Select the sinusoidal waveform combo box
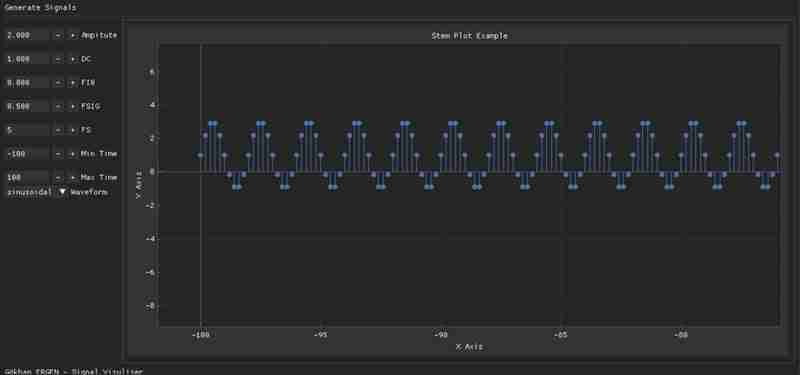 (36, 192)
